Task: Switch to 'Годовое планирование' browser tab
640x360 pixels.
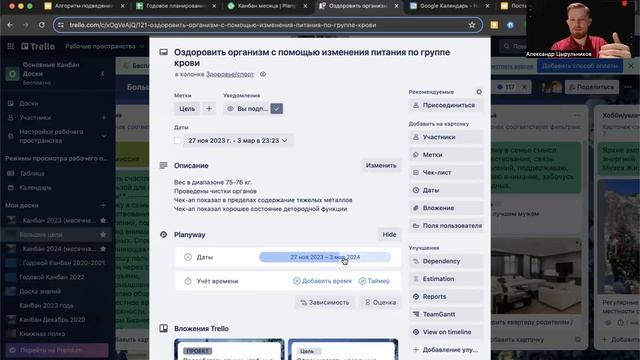Action: [x=176, y=6]
